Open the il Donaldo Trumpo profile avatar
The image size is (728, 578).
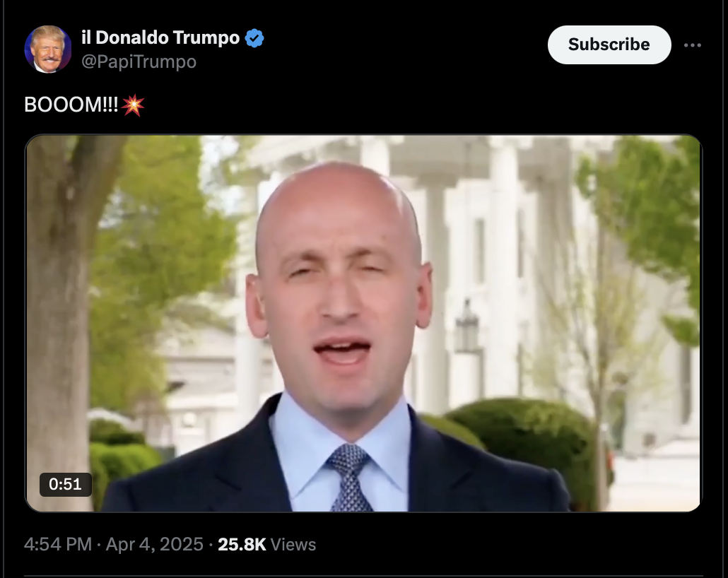(48, 49)
